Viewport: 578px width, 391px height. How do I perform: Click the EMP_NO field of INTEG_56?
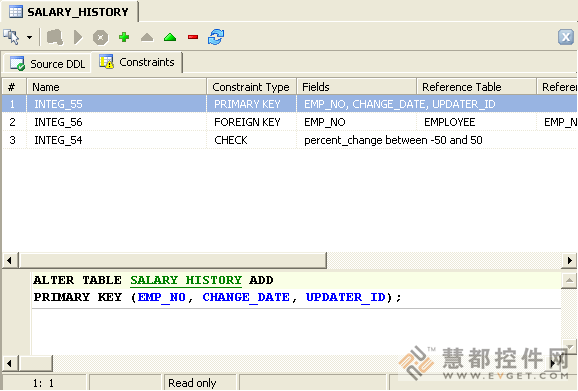click(357, 122)
